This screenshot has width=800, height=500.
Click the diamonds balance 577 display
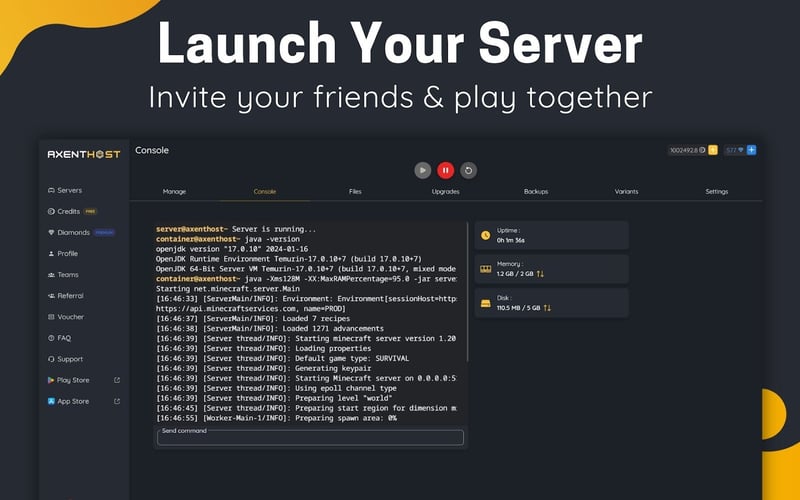coord(735,150)
